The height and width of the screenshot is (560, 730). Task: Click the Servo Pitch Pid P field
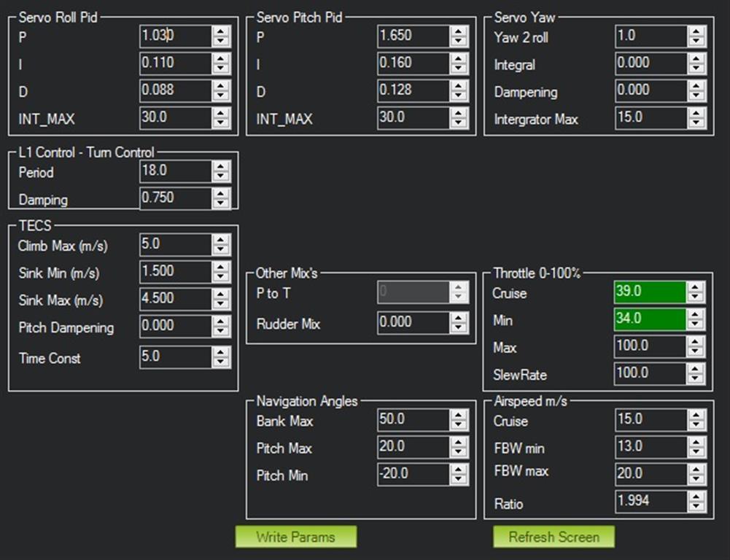click(413, 36)
